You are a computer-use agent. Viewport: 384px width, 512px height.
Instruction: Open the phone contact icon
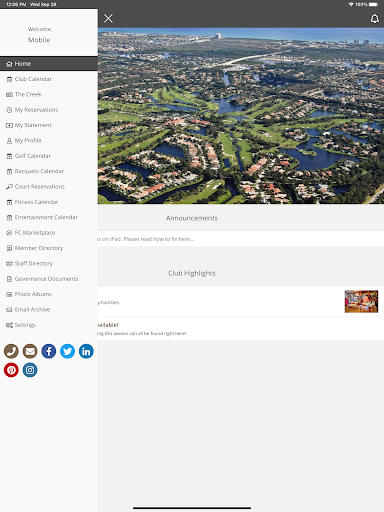click(x=11, y=351)
